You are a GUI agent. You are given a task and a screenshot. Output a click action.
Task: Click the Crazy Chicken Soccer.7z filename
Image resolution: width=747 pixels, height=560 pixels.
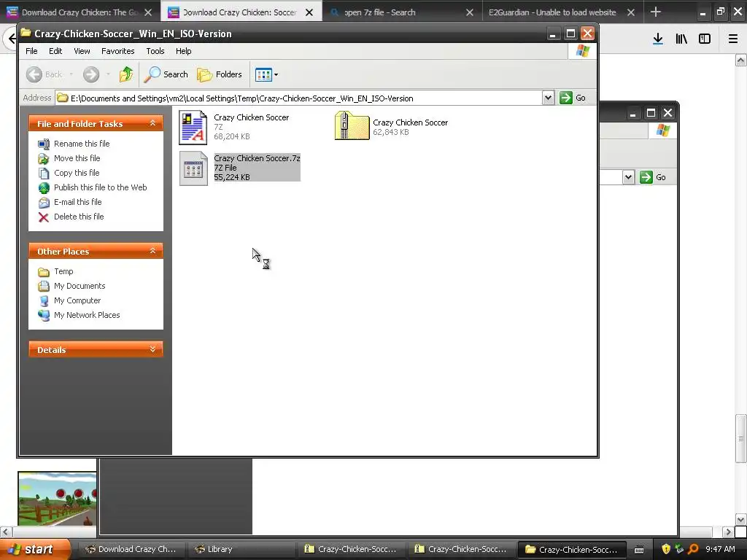(257, 158)
